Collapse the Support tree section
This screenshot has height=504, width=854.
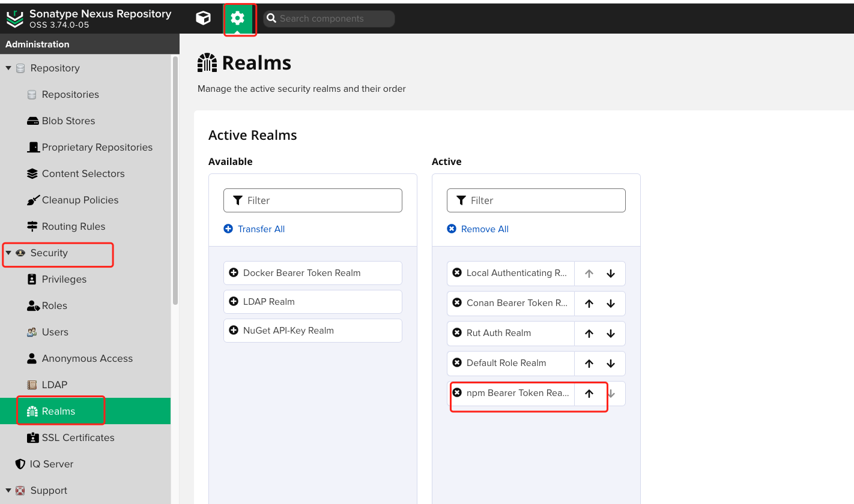pyautogui.click(x=8, y=491)
